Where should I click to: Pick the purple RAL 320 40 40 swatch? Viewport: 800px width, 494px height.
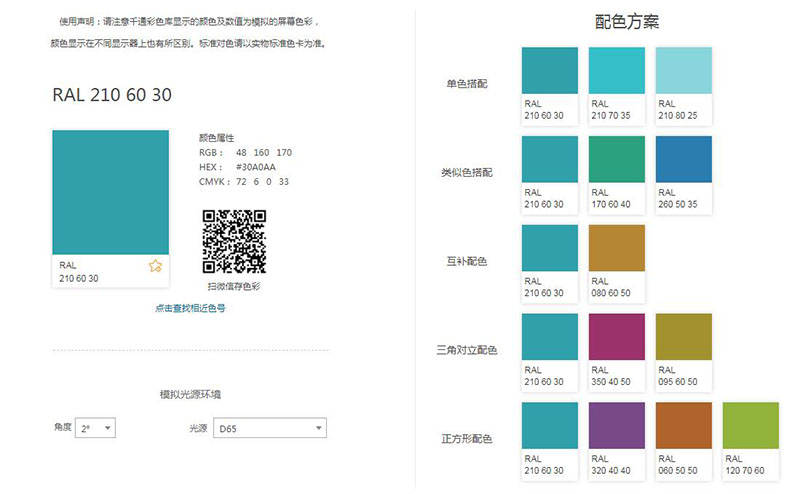pyautogui.click(x=616, y=426)
